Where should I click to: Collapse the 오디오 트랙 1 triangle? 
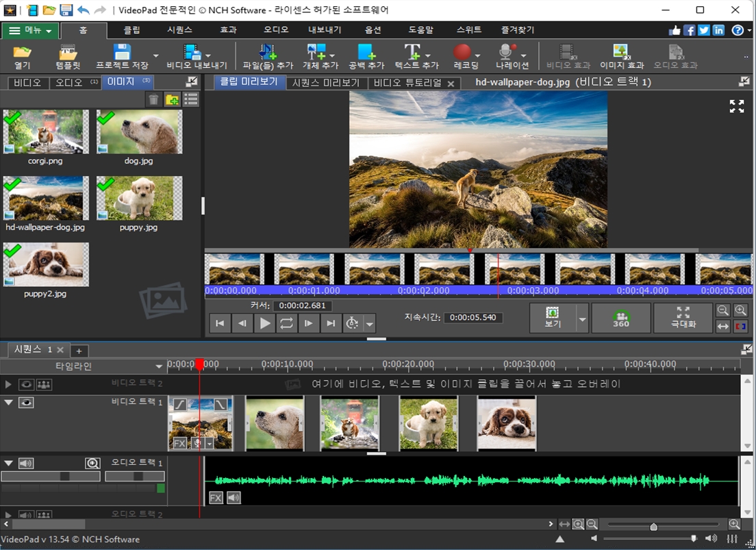coord(8,463)
